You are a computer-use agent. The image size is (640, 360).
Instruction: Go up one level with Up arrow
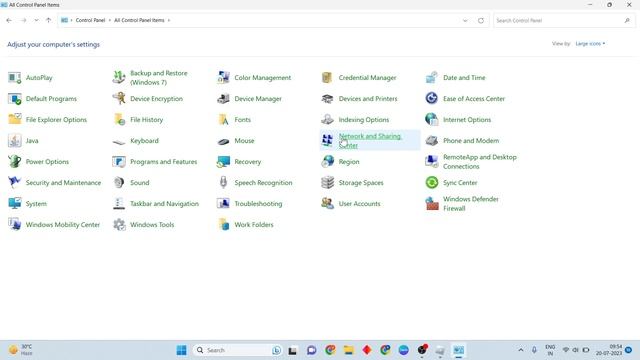click(49, 20)
